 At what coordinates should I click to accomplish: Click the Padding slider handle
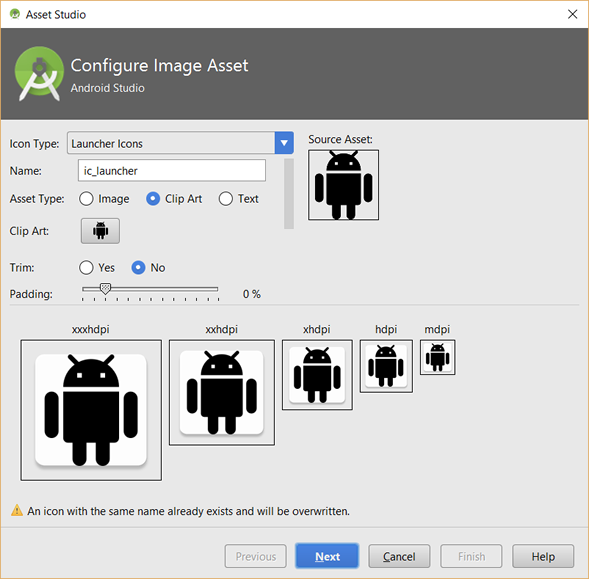[106, 289]
